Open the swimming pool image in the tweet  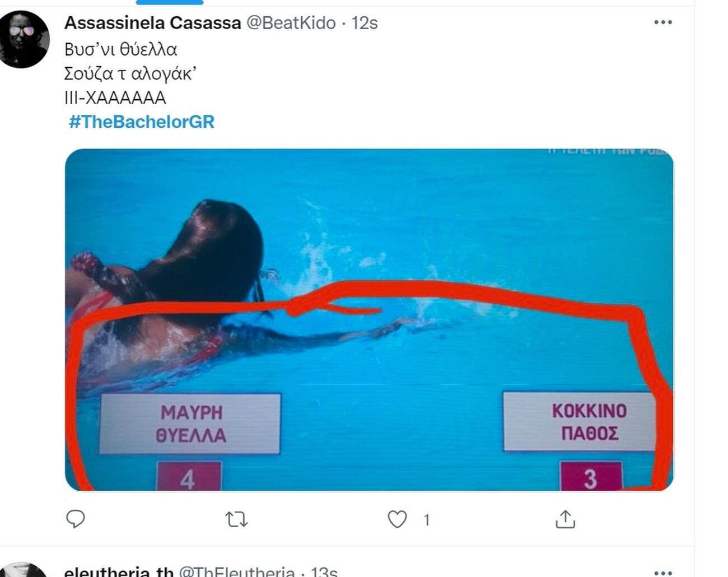(369, 320)
